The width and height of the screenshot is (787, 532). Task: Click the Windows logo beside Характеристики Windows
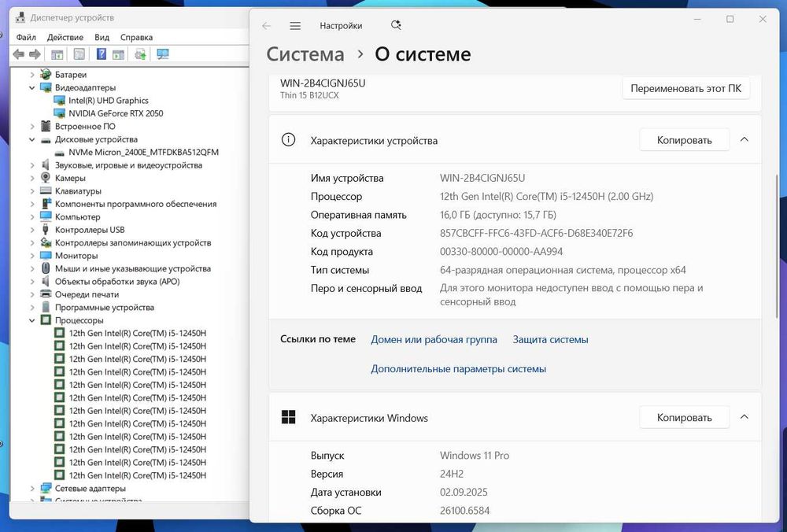[x=289, y=417]
